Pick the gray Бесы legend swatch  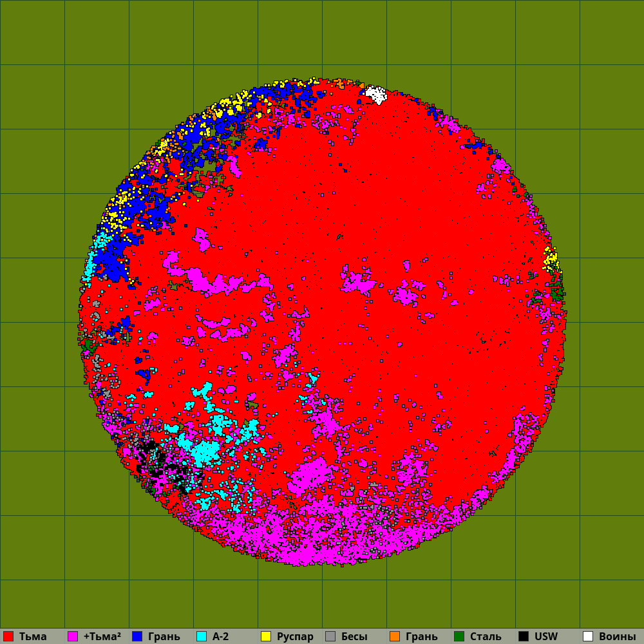click(x=330, y=636)
